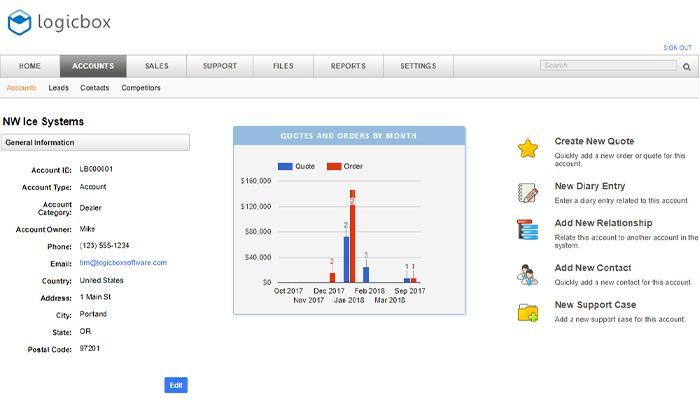Click the tall red Jan 2018 order bar
700x400 pixels.
(x=352, y=236)
